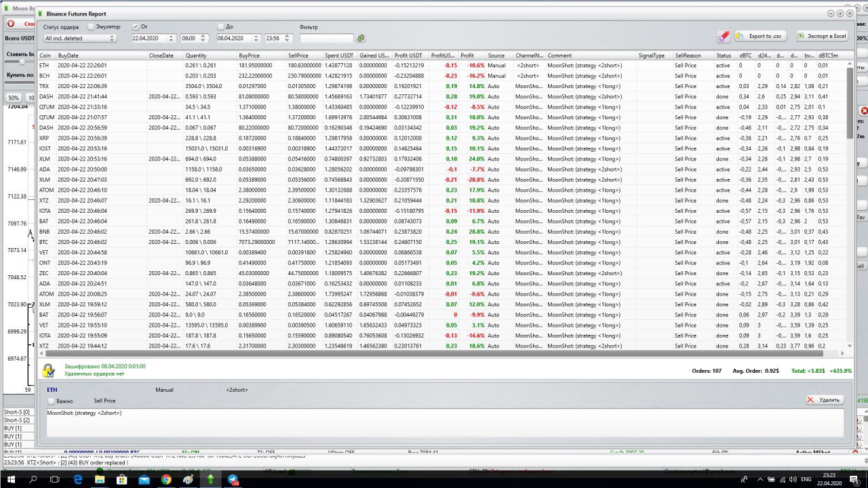Select the ZEC order row
The image size is (868, 488).
[x=441, y=273]
